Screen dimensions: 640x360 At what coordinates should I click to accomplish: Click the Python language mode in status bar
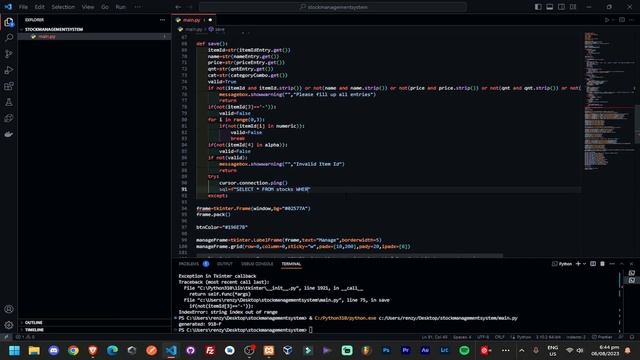click(524, 337)
